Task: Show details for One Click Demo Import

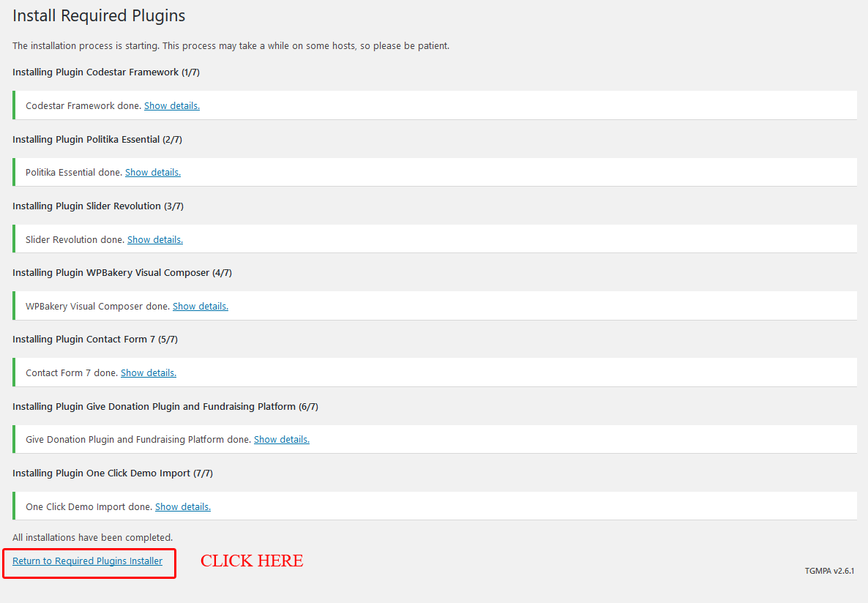Action: 183,506
